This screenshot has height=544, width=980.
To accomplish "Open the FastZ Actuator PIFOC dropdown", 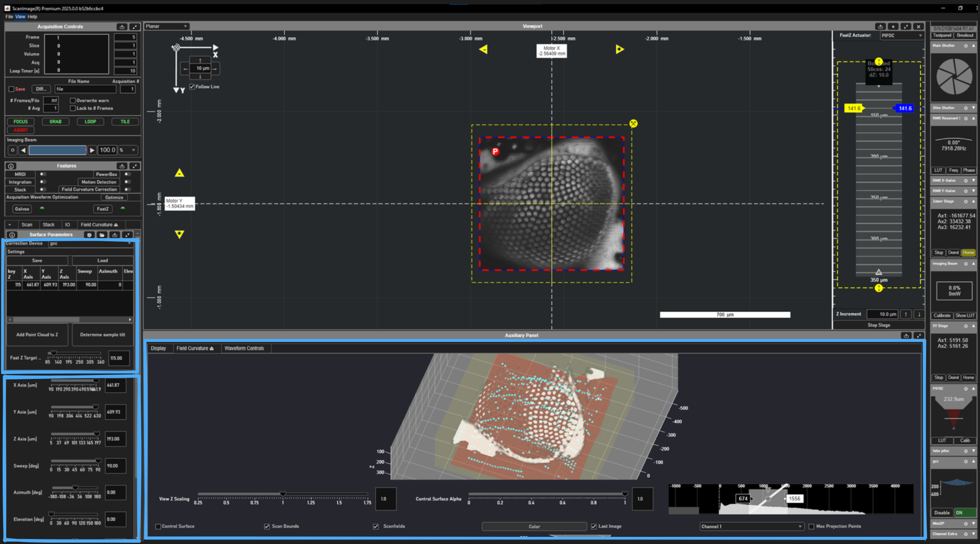I will coord(901,35).
